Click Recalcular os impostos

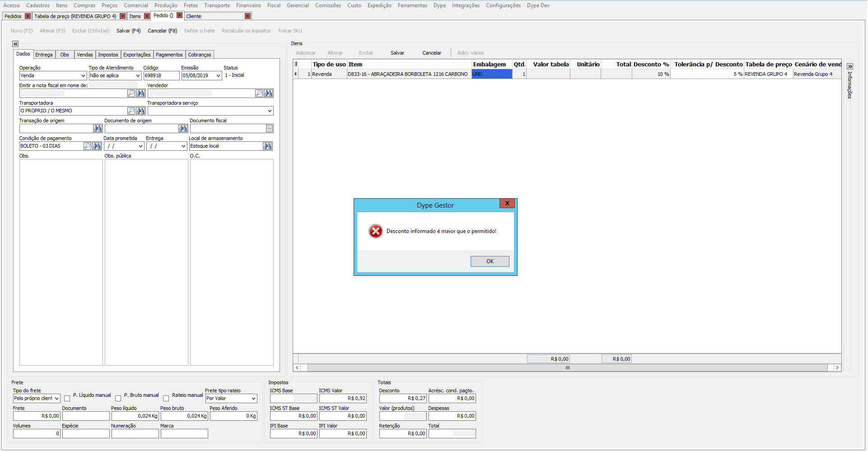pyautogui.click(x=246, y=31)
